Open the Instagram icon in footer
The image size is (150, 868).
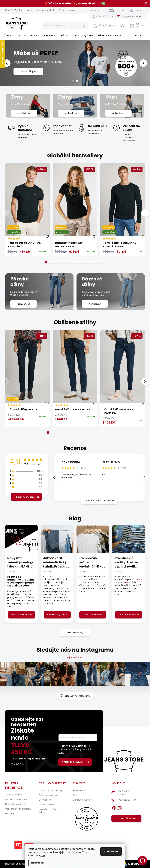point(120,808)
